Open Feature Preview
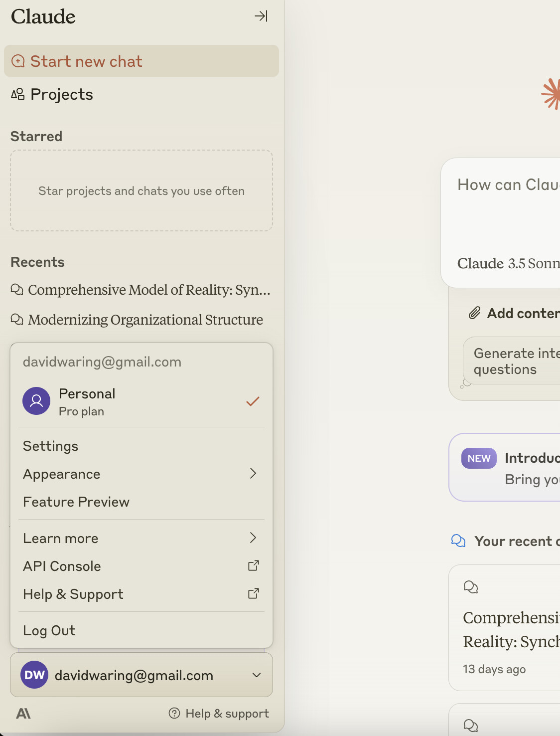 (141, 502)
